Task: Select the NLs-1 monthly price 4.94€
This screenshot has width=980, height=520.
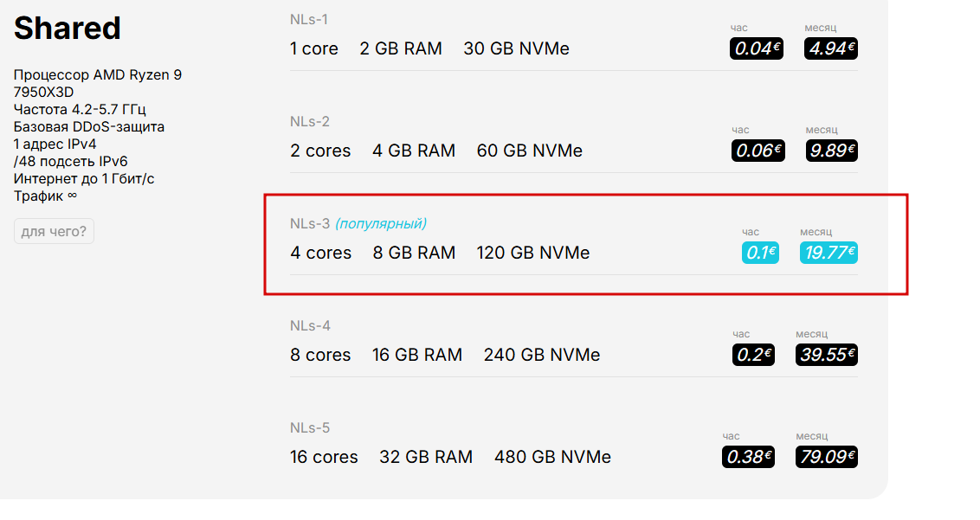Action: [830, 48]
